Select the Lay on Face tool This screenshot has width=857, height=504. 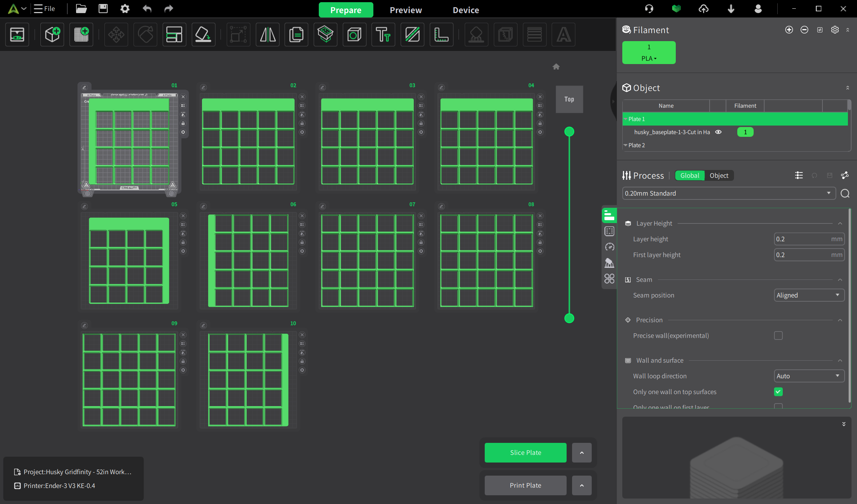click(x=203, y=35)
